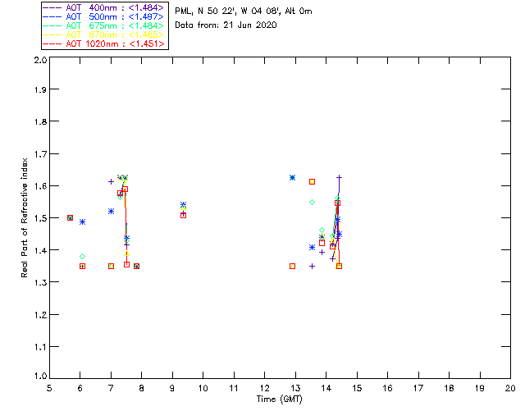Click the blue asterisk near time 12.9 at 1.62

(292, 177)
